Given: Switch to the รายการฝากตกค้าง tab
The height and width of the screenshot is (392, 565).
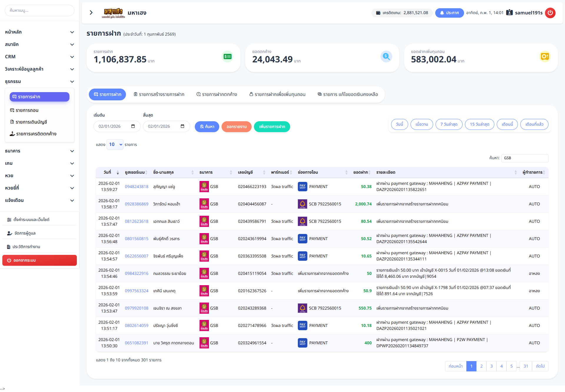Looking at the screenshot, I should point(217,94).
